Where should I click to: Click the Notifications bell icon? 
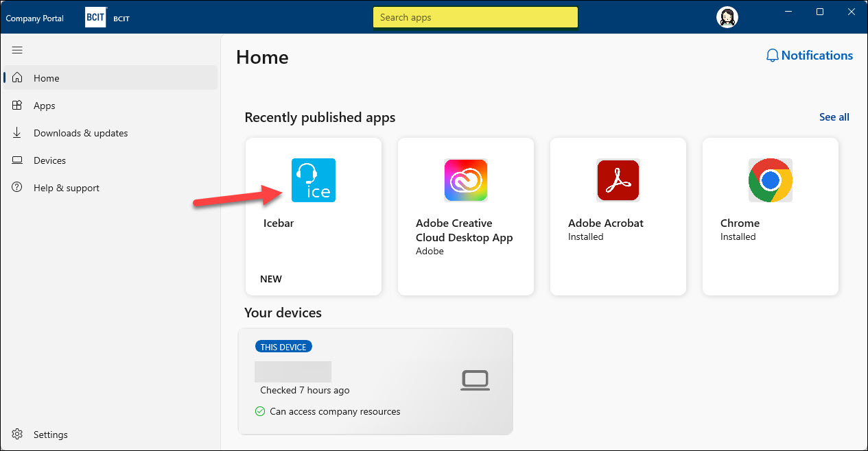coord(772,55)
